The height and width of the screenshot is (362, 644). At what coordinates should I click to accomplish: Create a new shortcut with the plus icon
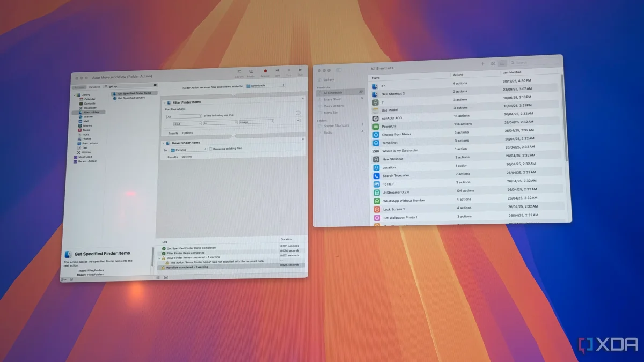click(x=482, y=63)
